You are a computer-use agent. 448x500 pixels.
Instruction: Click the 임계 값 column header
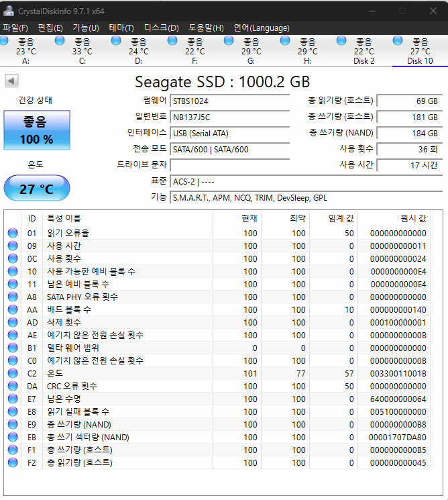point(333,218)
